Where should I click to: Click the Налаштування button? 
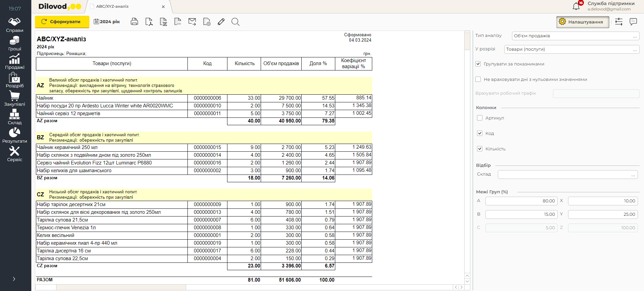pos(582,22)
